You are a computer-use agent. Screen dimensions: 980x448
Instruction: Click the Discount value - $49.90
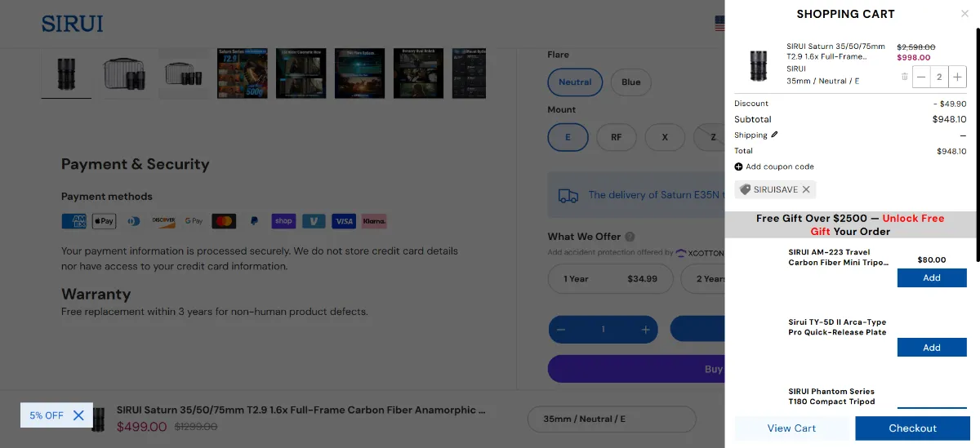pyautogui.click(x=950, y=104)
